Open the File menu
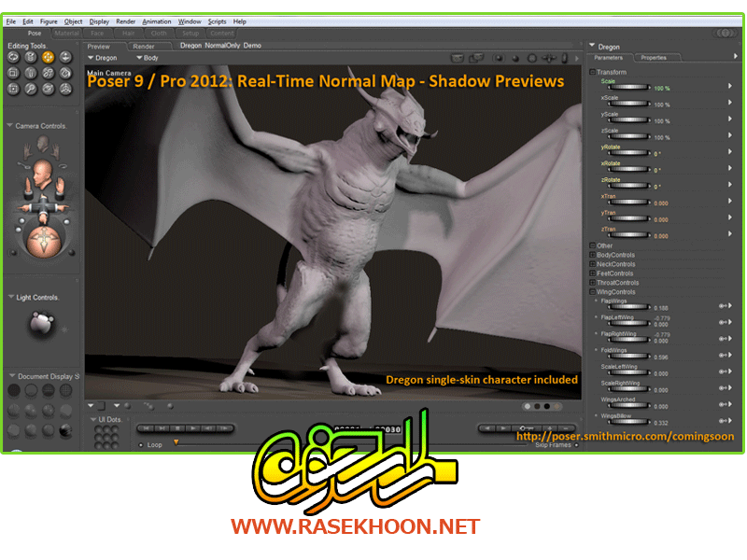 [11, 21]
